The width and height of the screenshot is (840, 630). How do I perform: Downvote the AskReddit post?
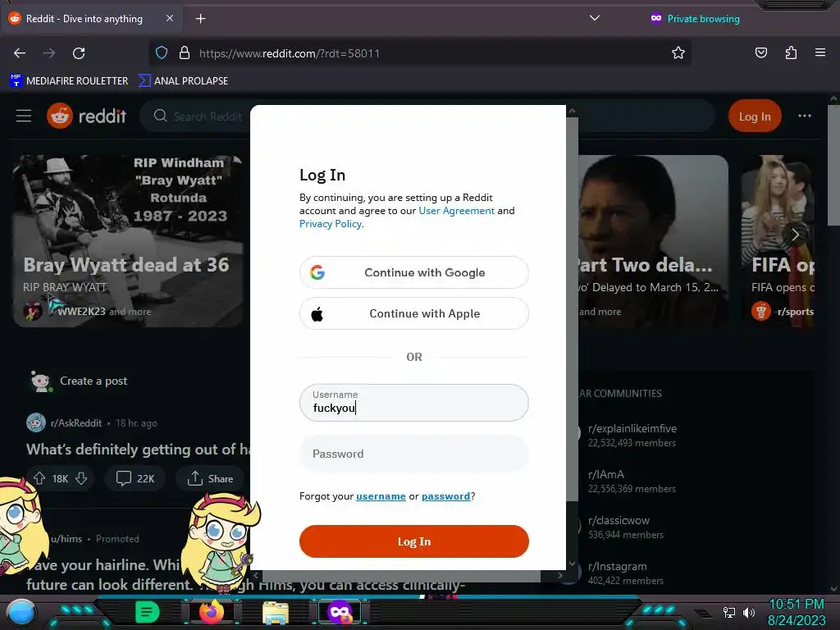[x=81, y=478]
